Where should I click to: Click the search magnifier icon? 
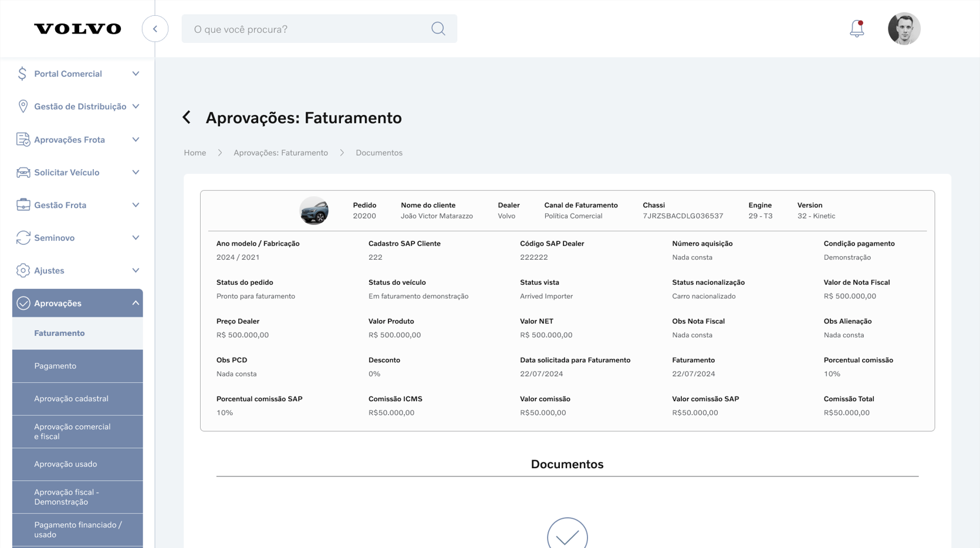pos(438,29)
